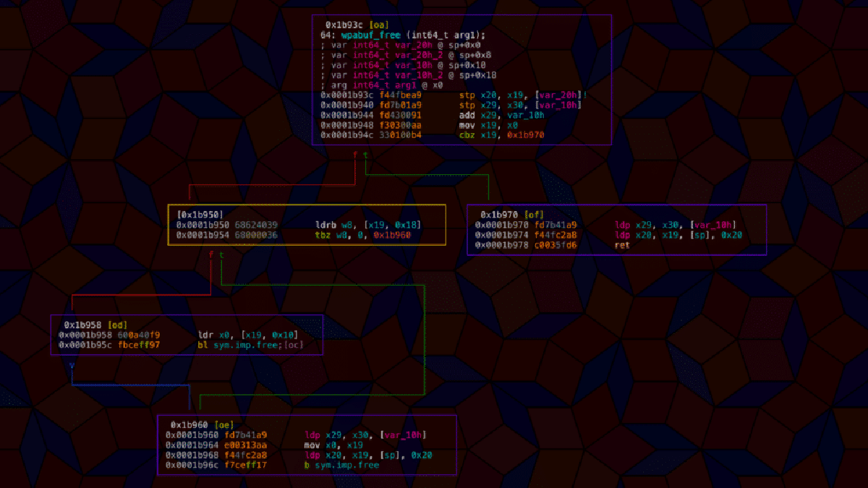Click the green 't' label below the wpabuf_free block

point(366,155)
